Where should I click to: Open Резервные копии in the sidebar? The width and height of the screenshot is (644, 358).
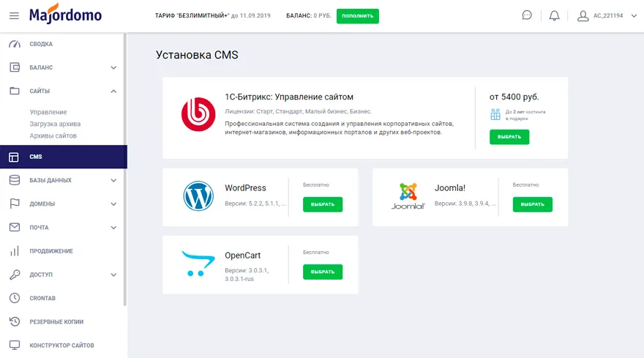61,321
